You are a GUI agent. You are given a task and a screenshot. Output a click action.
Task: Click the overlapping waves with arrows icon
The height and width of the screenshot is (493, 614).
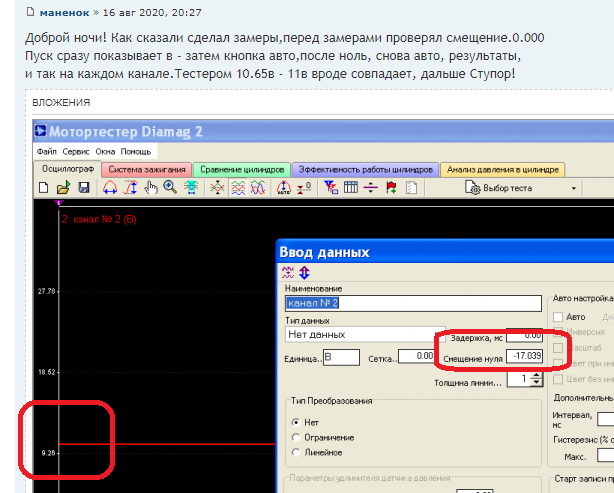click(x=217, y=188)
